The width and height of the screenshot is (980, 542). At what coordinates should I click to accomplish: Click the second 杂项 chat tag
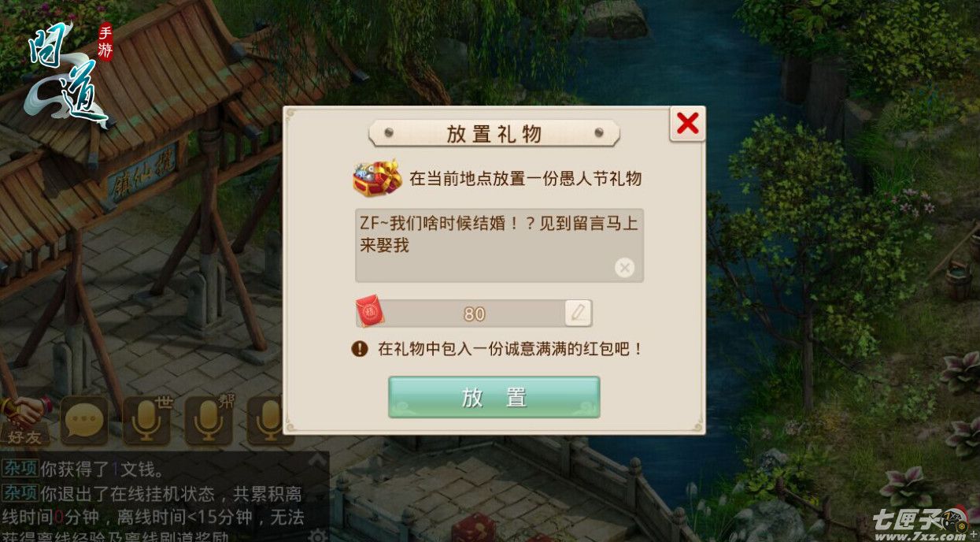(x=20, y=494)
